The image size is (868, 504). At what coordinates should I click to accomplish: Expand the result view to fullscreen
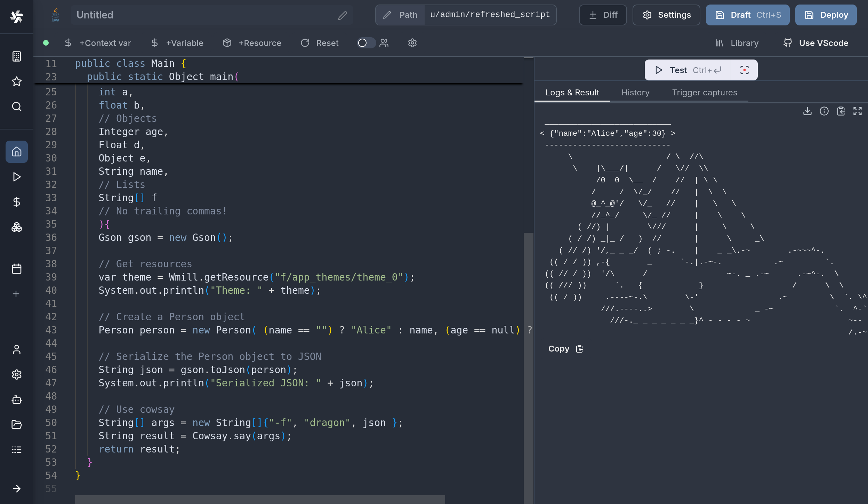click(858, 111)
